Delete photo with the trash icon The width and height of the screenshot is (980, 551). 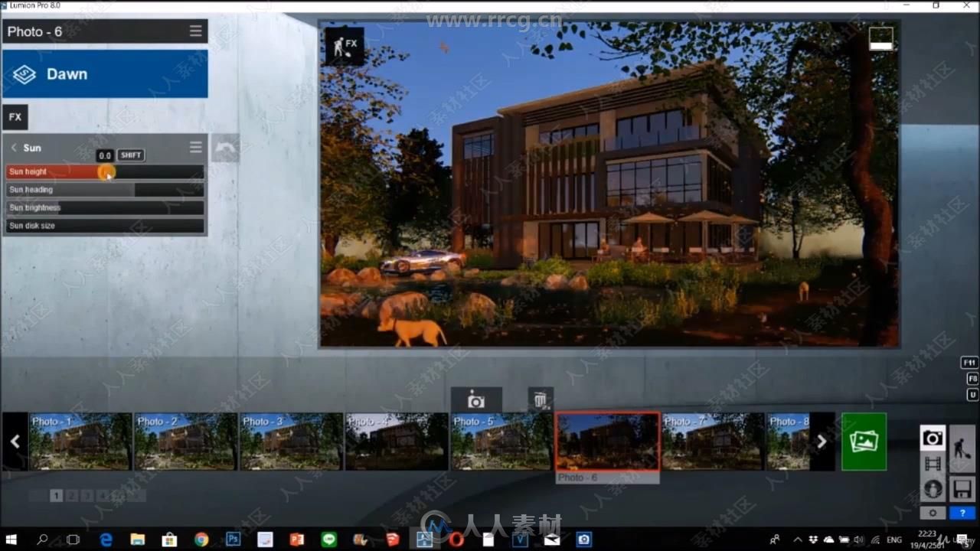click(x=541, y=399)
